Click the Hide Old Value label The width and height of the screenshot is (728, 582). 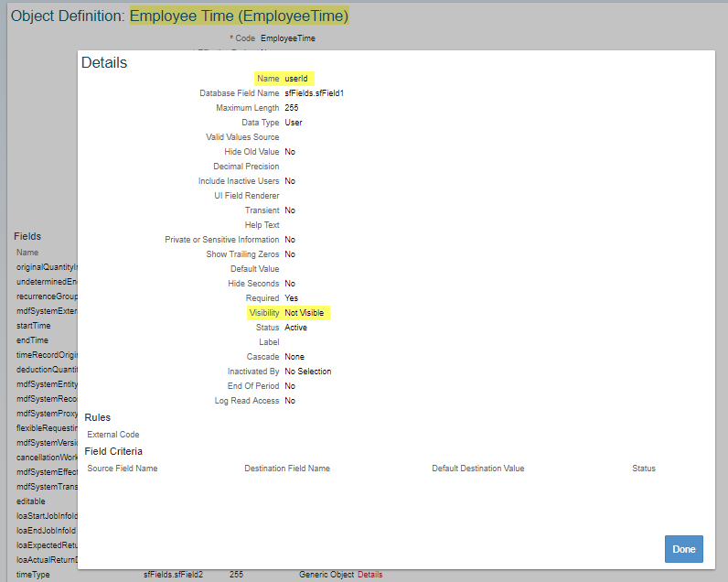tap(252, 152)
